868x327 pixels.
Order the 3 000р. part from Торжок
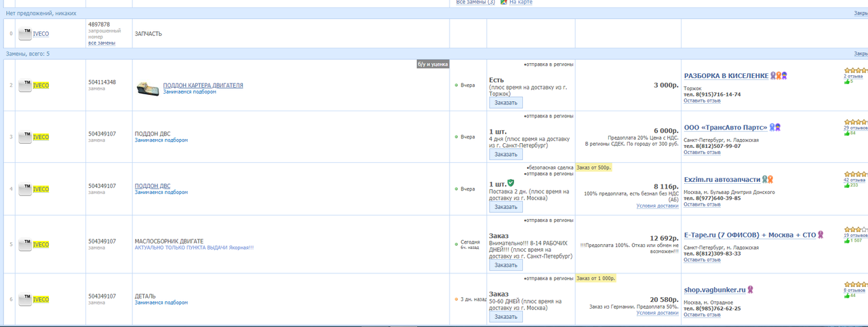[x=506, y=103]
